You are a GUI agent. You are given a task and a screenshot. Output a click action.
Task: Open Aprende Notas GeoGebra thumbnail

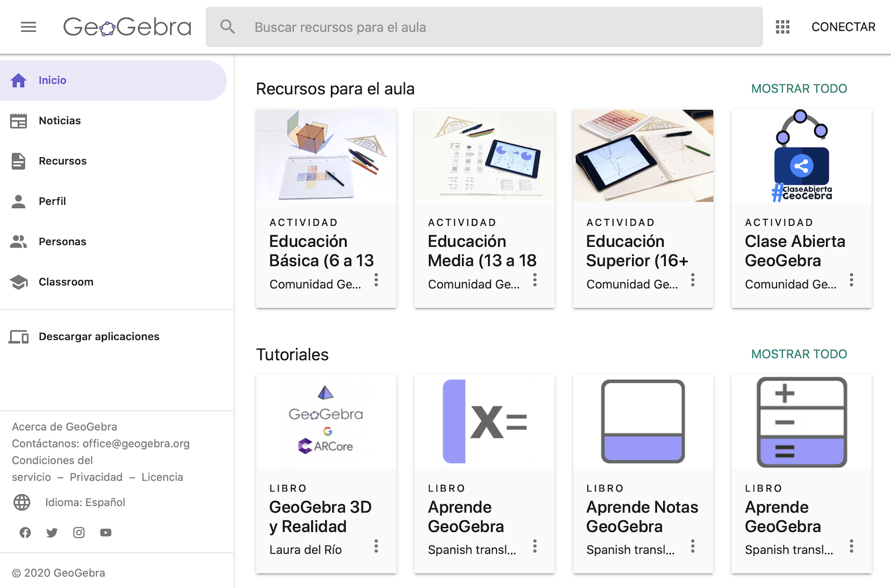tap(643, 421)
